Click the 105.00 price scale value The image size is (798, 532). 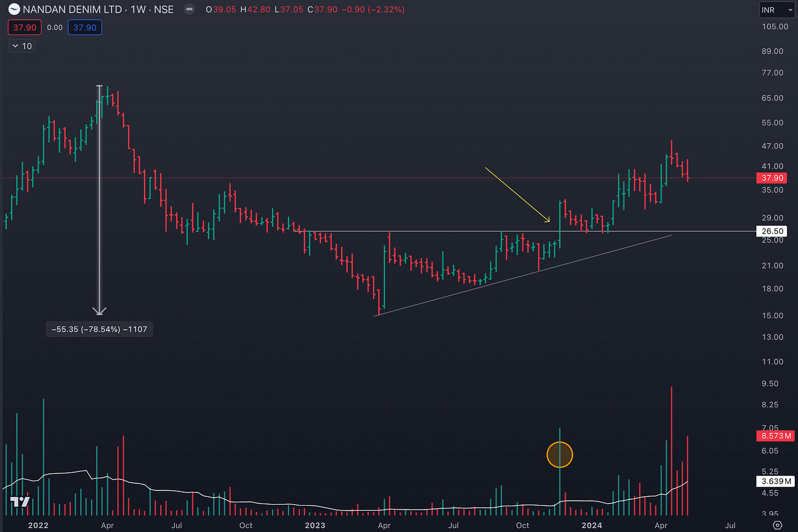(x=774, y=26)
